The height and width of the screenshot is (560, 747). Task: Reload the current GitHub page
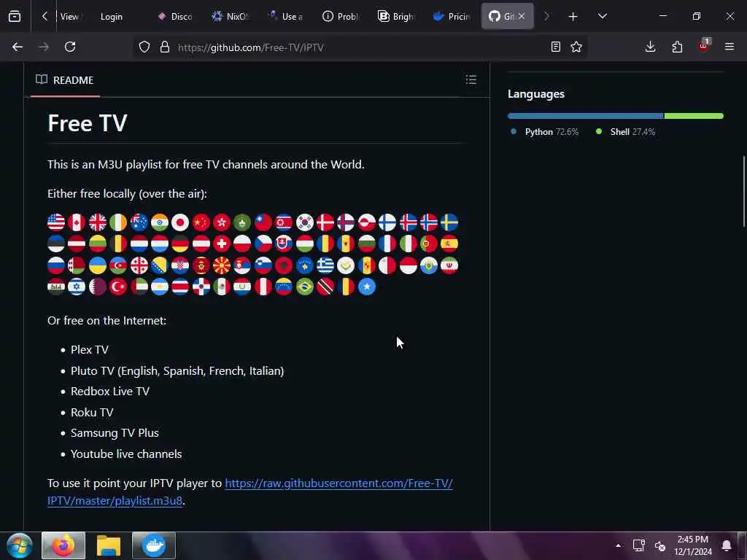click(70, 47)
